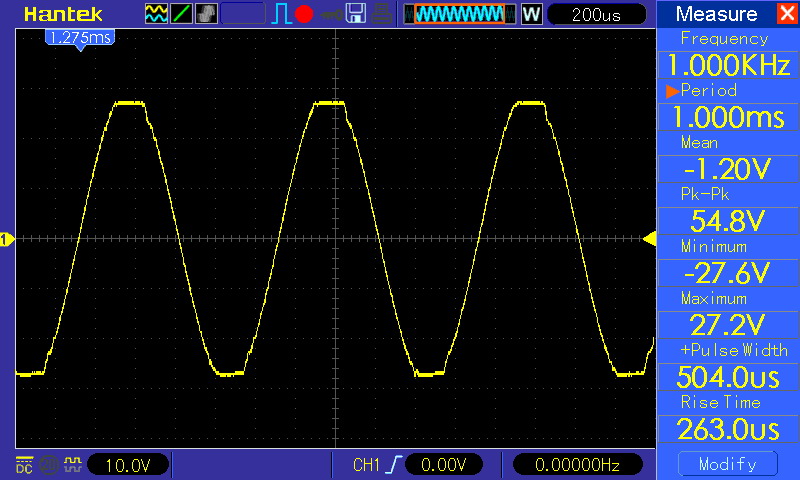Click the 27.2V maximum value

point(728,324)
